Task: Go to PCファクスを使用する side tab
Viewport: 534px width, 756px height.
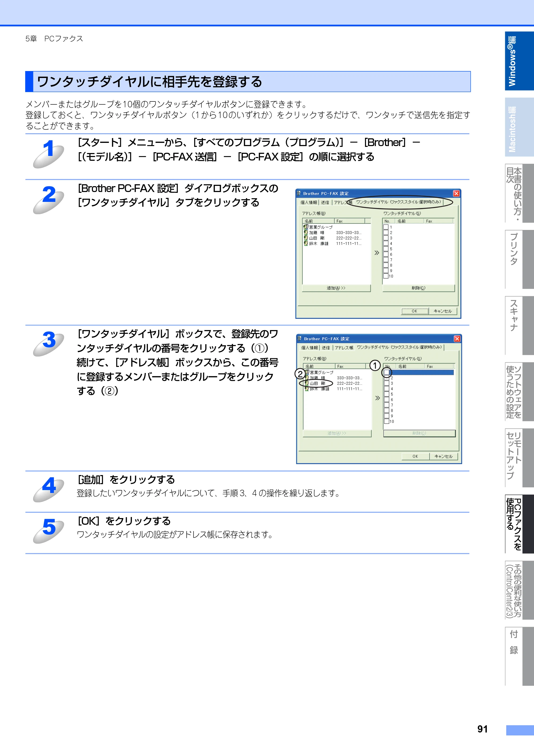Action: (x=519, y=524)
